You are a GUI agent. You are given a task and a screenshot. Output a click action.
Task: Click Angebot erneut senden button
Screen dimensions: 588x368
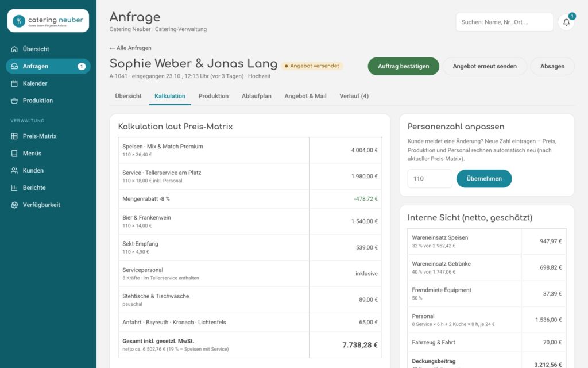point(485,66)
